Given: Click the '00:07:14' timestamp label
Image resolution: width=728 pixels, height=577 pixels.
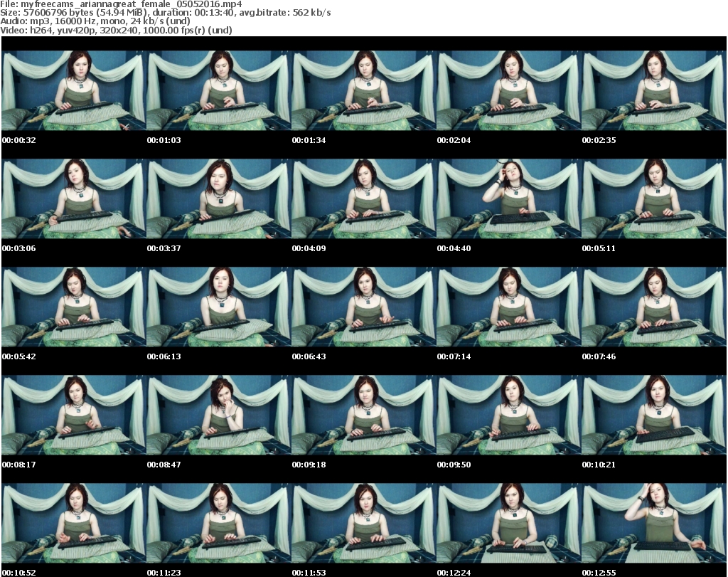Looking at the screenshot, I should click(x=454, y=356).
